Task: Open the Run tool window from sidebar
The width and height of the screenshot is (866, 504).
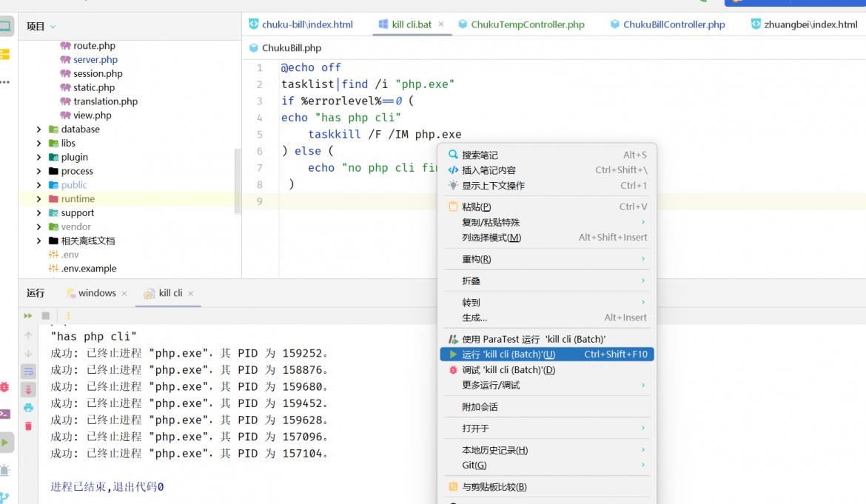Action: pos(5,442)
